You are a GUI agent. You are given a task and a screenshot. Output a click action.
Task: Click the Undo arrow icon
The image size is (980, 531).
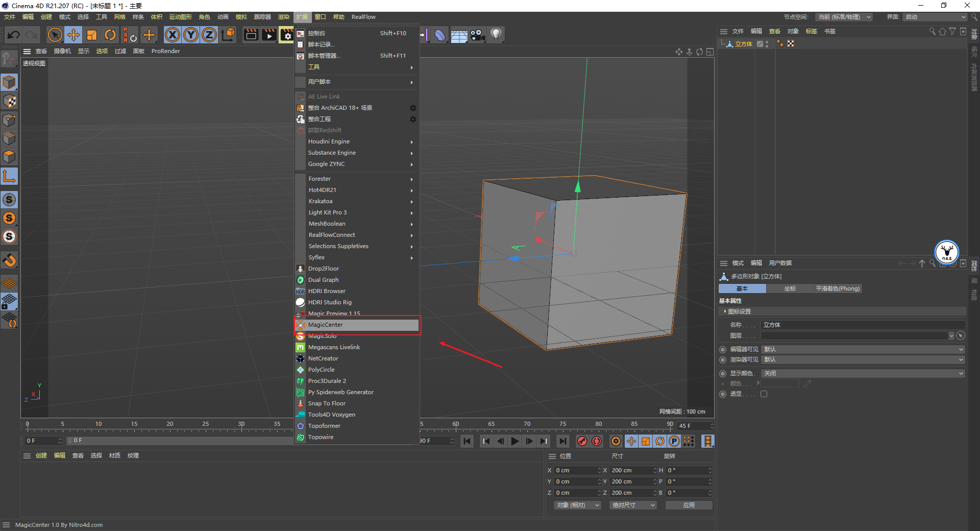pos(14,35)
